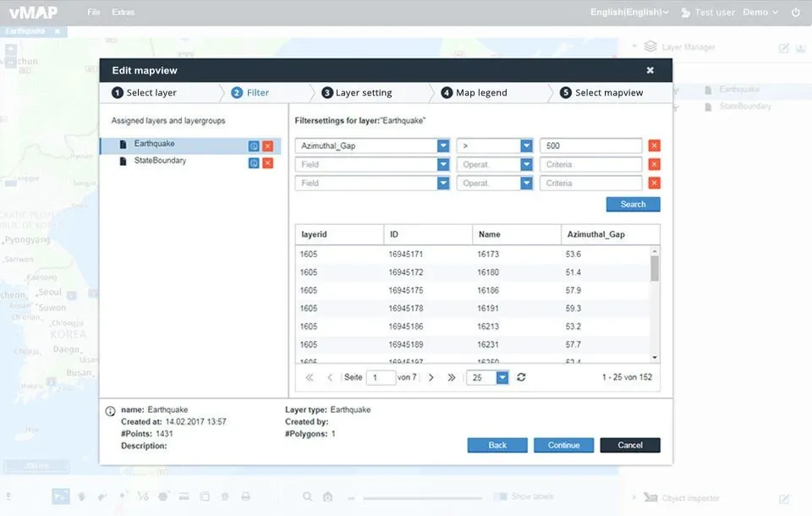Expand the Object inspector panel
The height and width of the screenshot is (516, 812).
click(x=634, y=497)
